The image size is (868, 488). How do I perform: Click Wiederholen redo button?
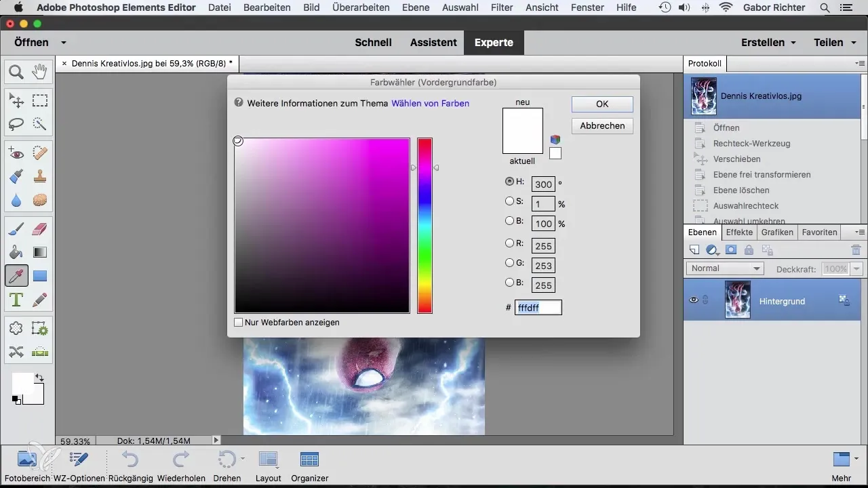coord(181,466)
